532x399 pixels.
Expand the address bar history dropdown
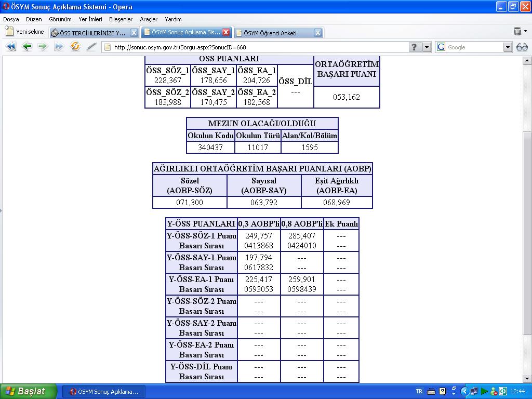point(427,47)
